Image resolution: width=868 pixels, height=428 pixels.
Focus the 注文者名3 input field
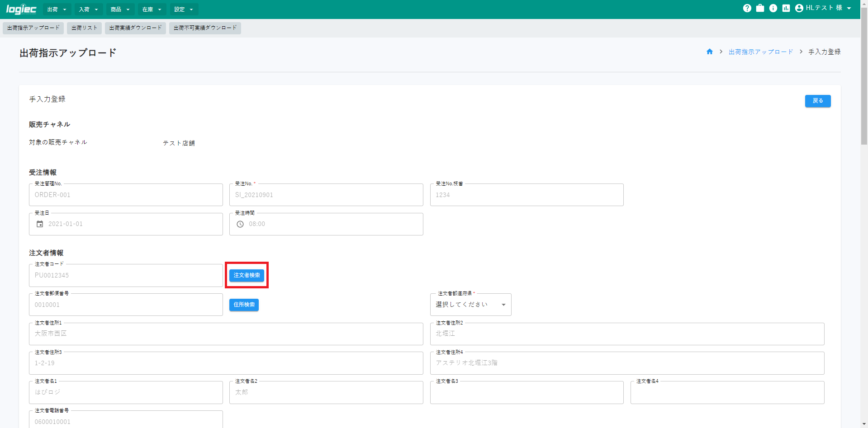coord(527,392)
